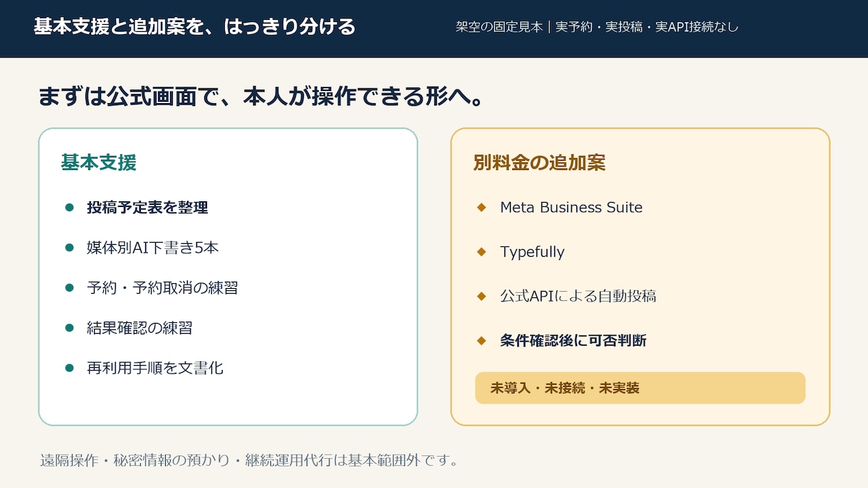Click the item 結果確認の練習
Image resolution: width=868 pixels, height=488 pixels.
coord(139,328)
